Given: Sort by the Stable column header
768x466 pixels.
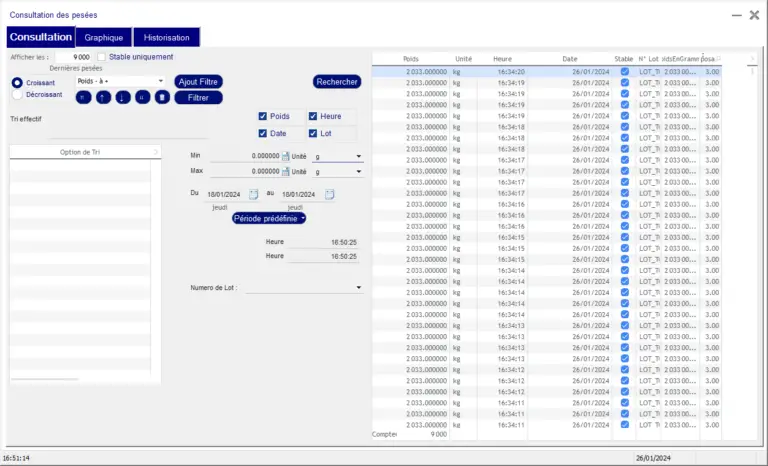Looking at the screenshot, I should 624,59.
